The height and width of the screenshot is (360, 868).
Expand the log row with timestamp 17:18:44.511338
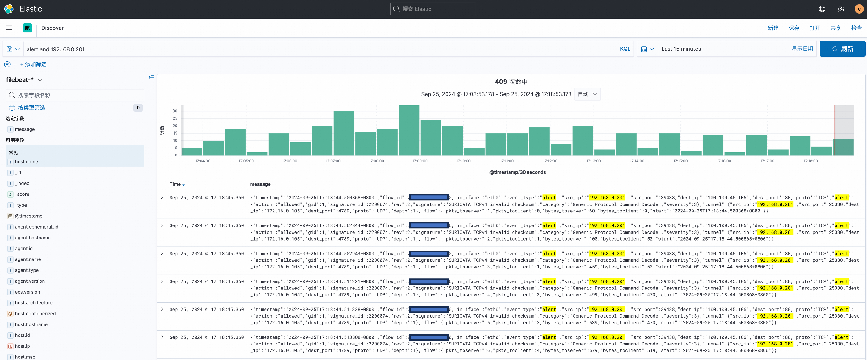click(x=162, y=309)
